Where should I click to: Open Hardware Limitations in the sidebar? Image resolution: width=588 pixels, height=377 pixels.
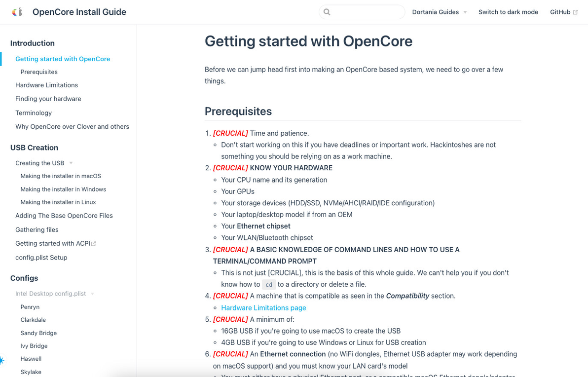(x=46, y=85)
